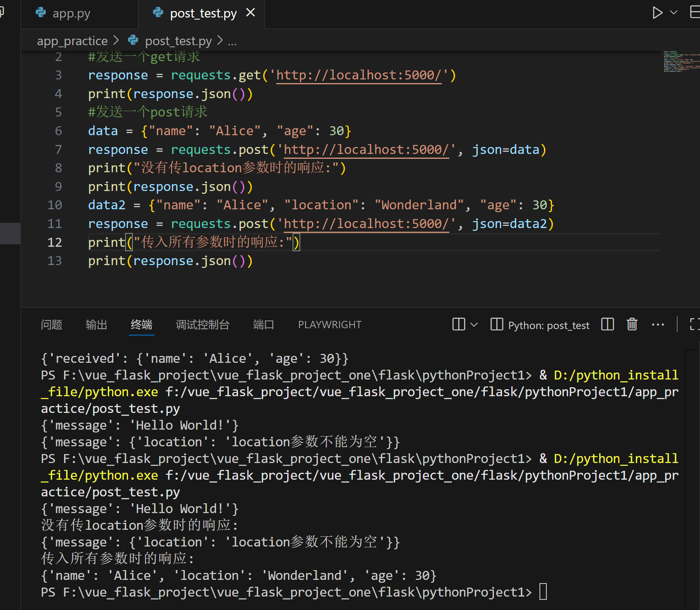Kill the terminal with the trash icon
This screenshot has height=610, width=700.
[632, 325]
